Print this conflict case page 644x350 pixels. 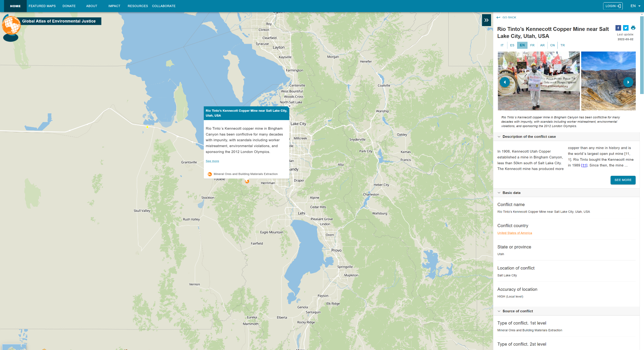pos(633,28)
